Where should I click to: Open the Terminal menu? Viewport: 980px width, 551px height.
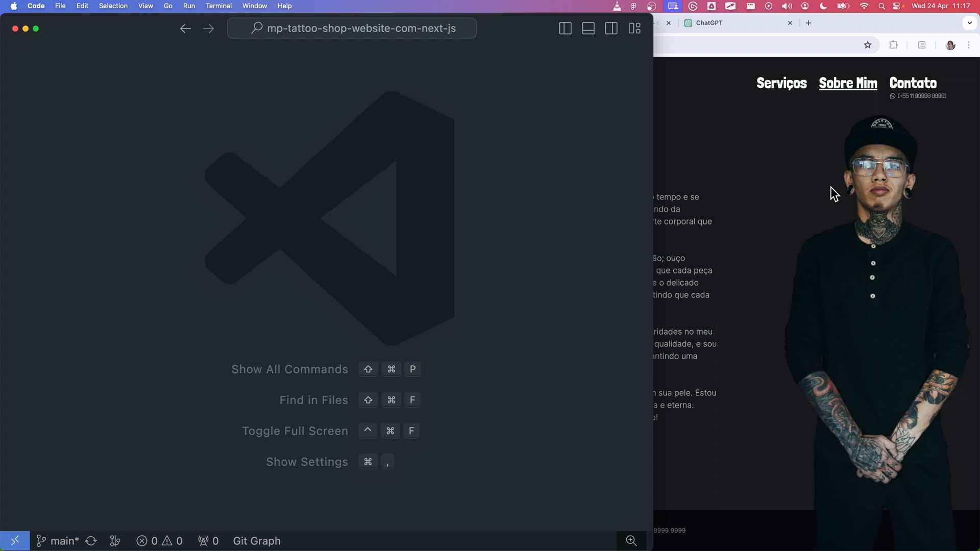[218, 6]
